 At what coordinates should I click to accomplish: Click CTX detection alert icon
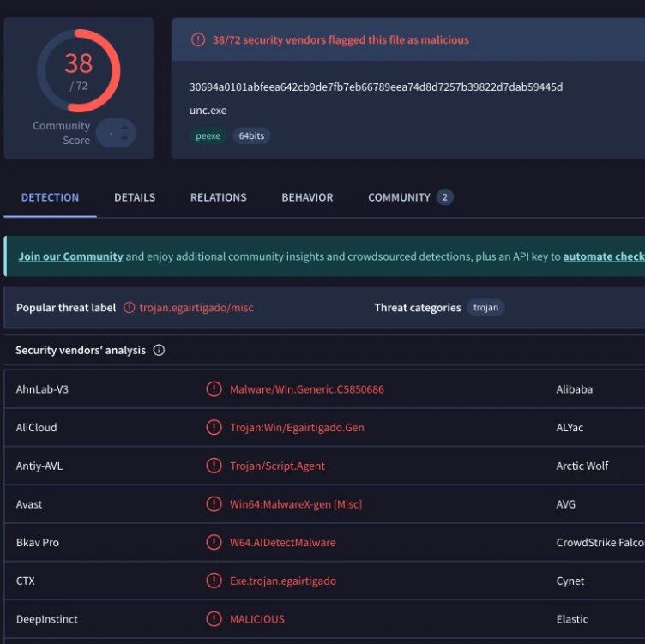214,581
